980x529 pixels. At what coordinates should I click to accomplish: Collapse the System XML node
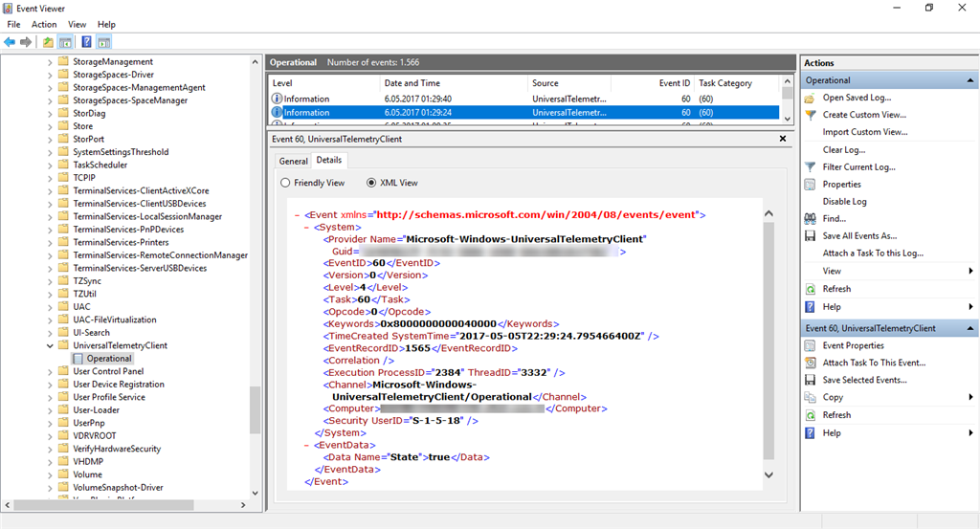(306, 228)
